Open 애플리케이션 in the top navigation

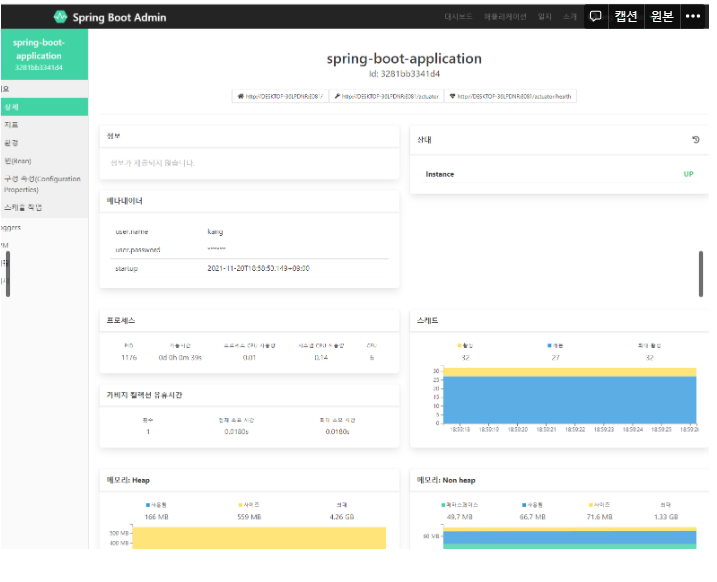coord(505,17)
